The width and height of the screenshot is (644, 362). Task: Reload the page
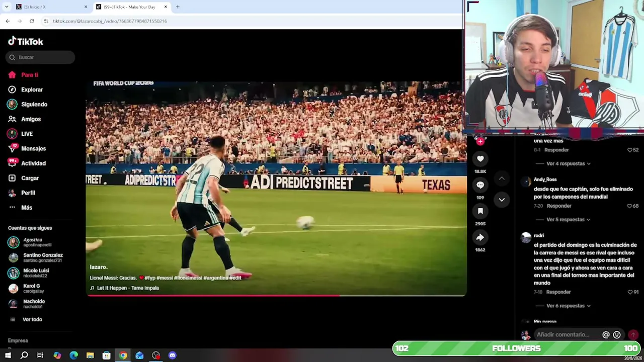(x=32, y=21)
